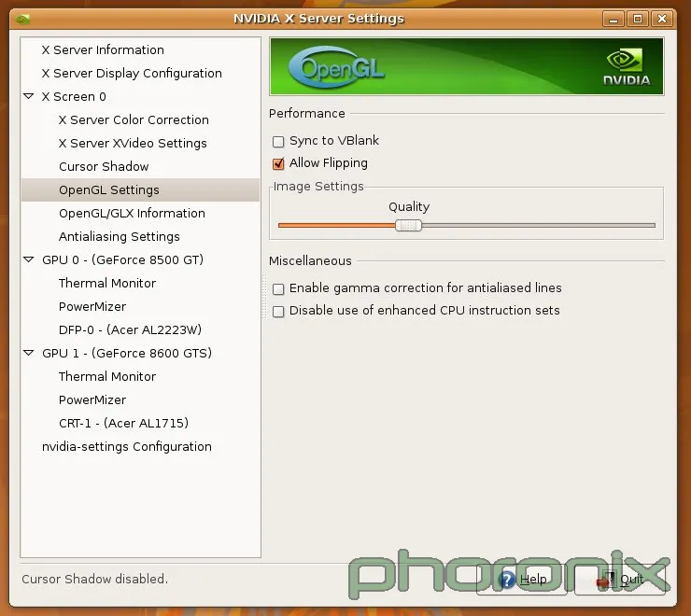The height and width of the screenshot is (616, 691).
Task: Select Antialiasing Settings in the sidebar
Action: [119, 237]
